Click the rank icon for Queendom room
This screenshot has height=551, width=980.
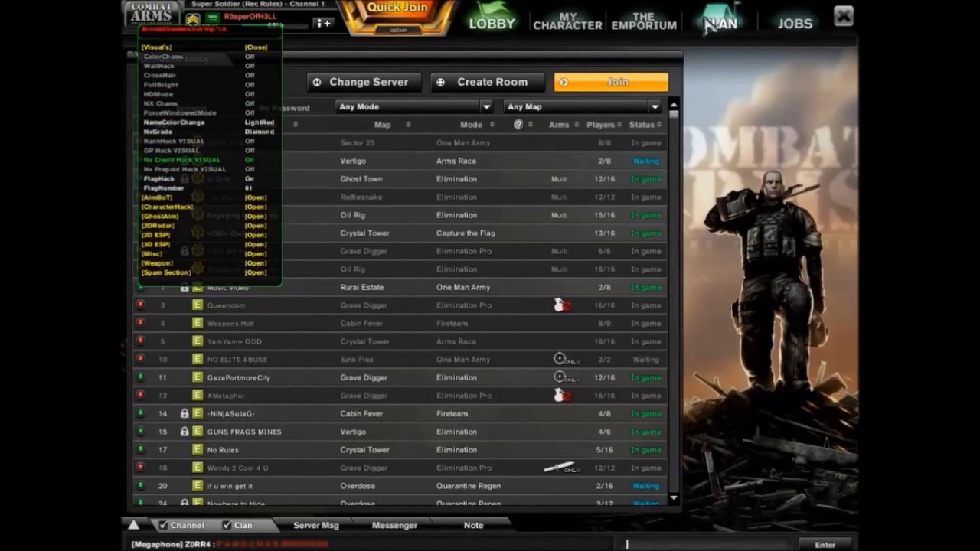197,305
